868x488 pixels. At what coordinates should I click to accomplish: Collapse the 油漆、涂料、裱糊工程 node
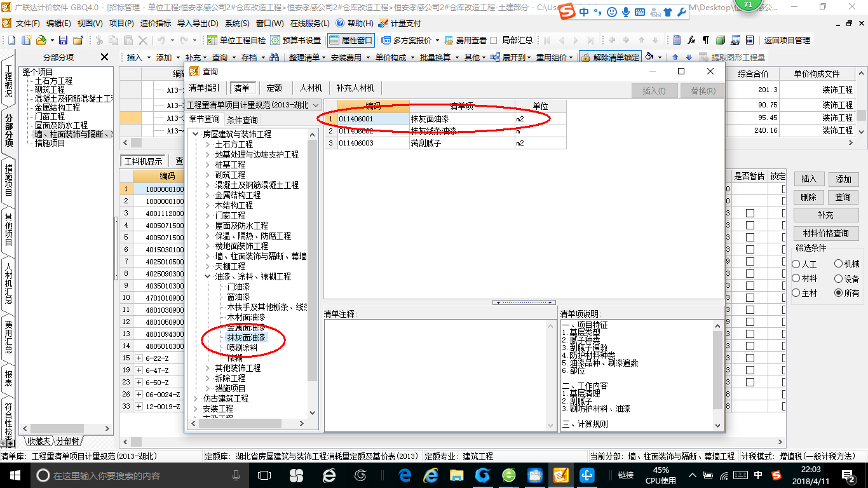(x=208, y=276)
